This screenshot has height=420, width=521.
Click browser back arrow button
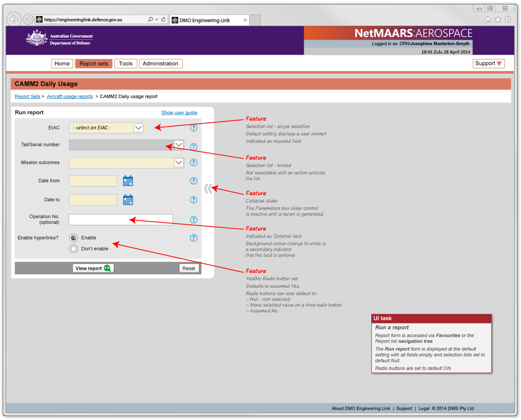click(14, 19)
